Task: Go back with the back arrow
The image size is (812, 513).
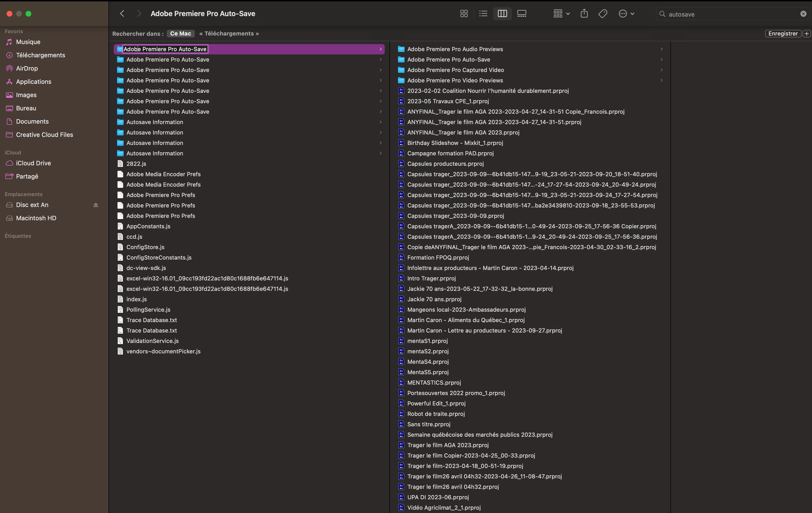Action: 122,13
